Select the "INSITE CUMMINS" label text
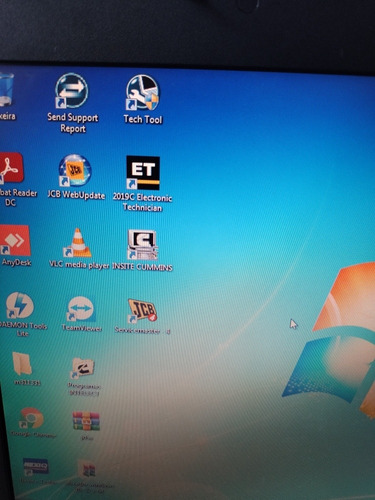Screen dimensions: 375x500 [142, 267]
